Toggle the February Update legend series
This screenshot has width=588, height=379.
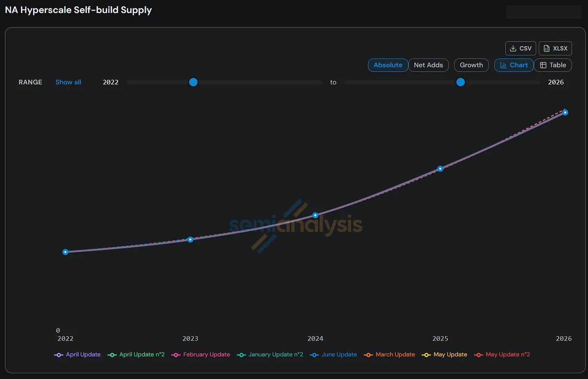click(201, 354)
